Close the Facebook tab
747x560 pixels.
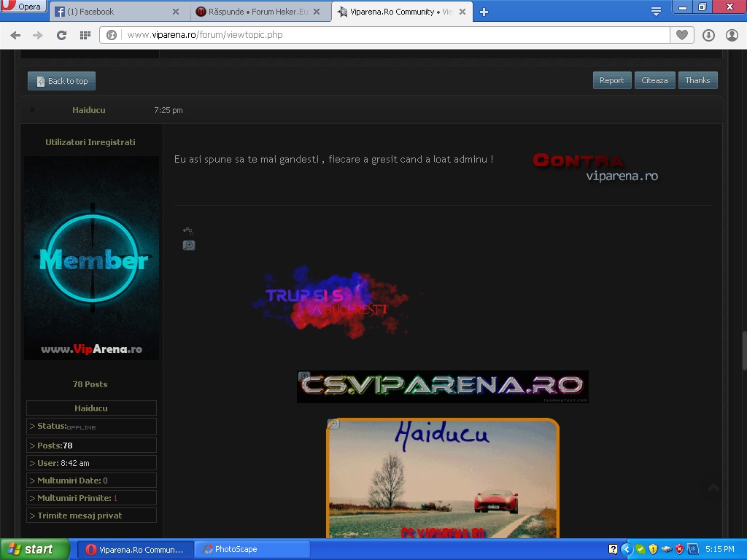click(176, 12)
